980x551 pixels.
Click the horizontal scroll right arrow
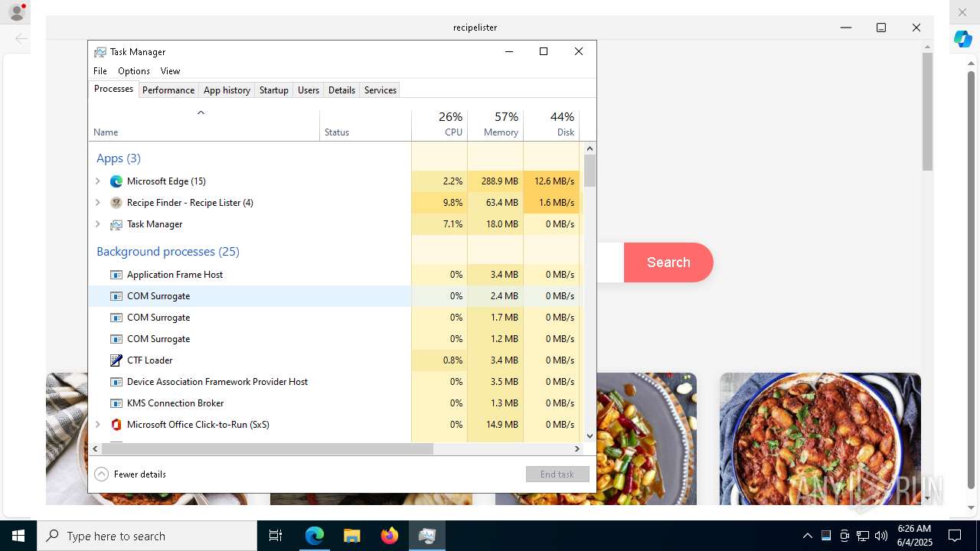pos(577,449)
